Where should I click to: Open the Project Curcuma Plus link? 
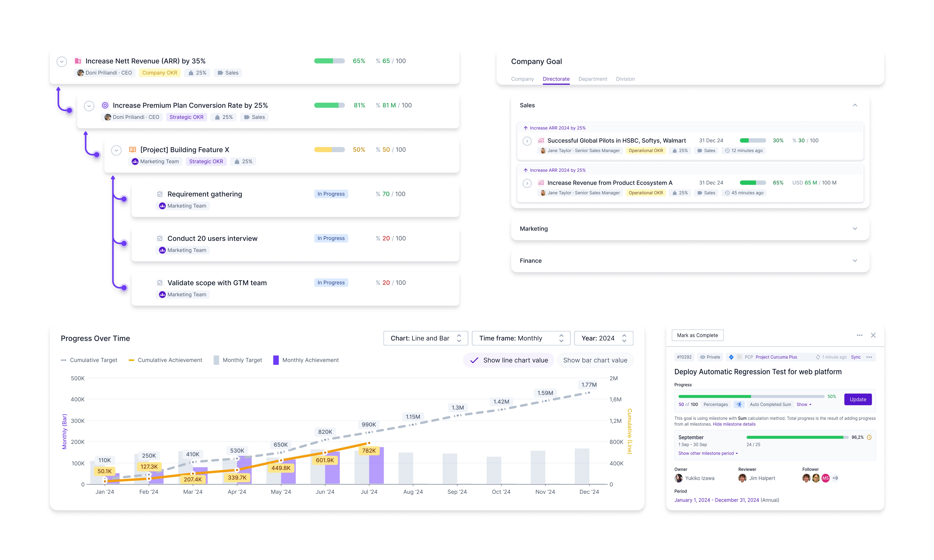(x=776, y=357)
